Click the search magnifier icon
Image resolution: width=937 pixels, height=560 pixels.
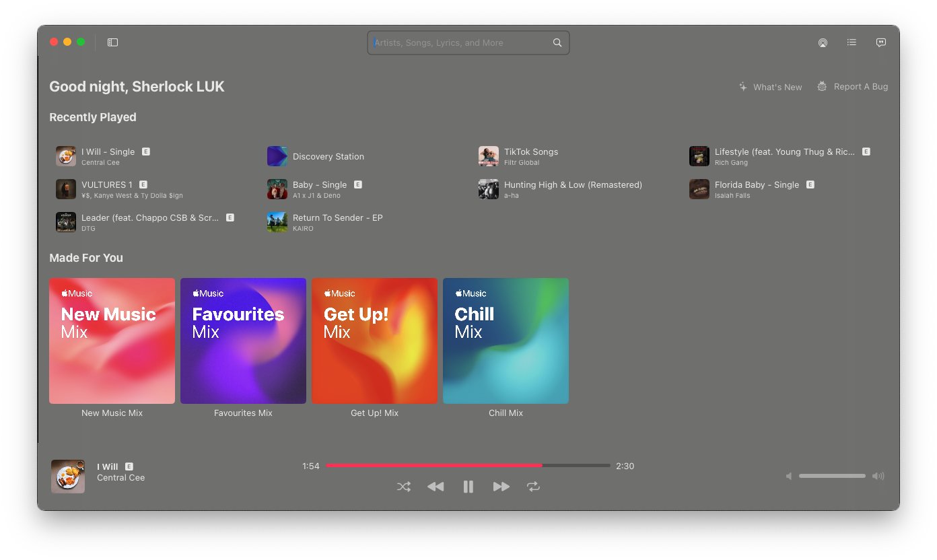point(557,42)
